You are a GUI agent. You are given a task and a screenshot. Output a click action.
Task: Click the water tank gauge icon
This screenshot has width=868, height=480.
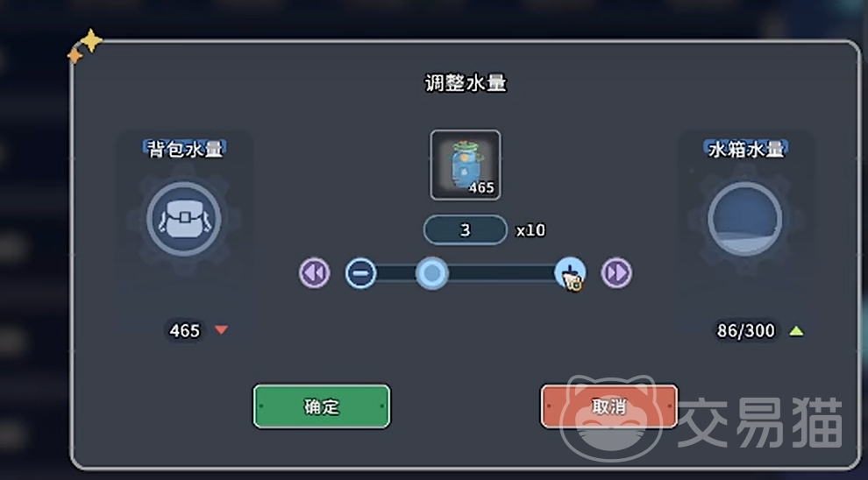(x=744, y=219)
